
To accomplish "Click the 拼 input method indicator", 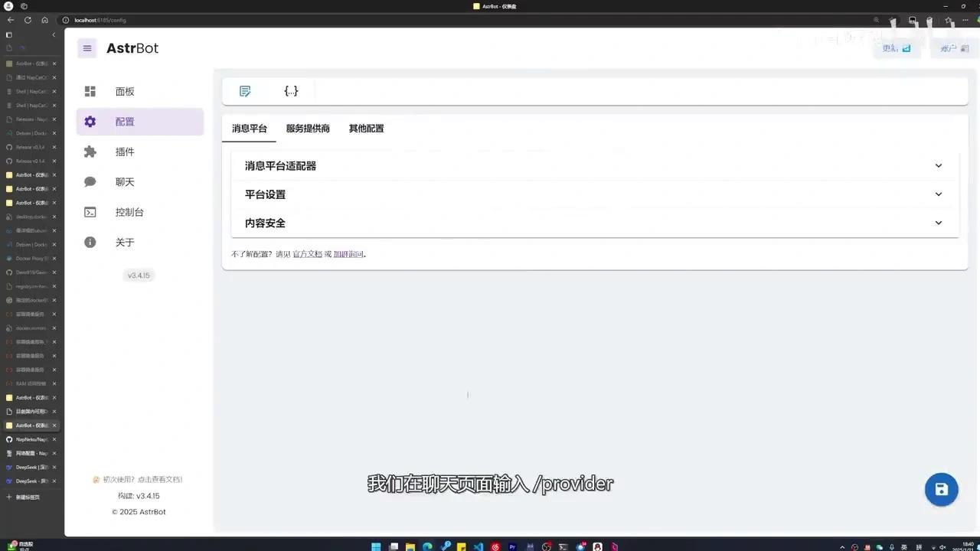I will [917, 546].
